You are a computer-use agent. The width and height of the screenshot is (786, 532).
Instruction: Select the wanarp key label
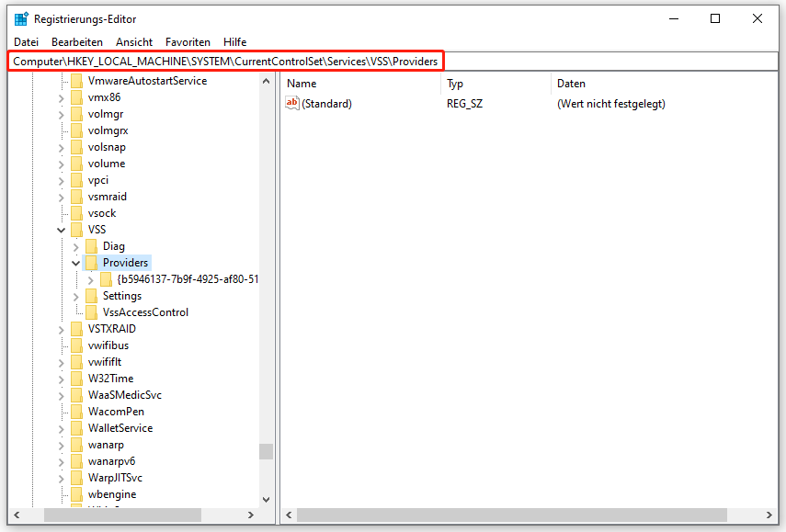pyautogui.click(x=106, y=445)
